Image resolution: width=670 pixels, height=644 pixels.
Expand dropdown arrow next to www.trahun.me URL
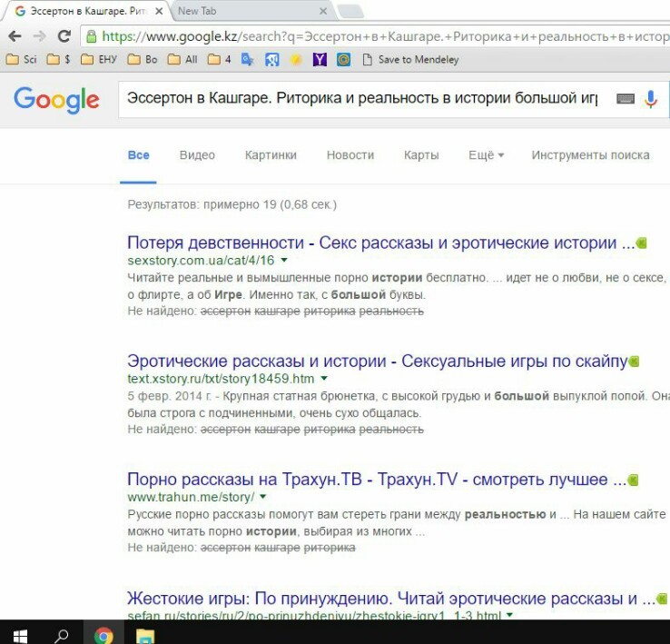coord(262,497)
